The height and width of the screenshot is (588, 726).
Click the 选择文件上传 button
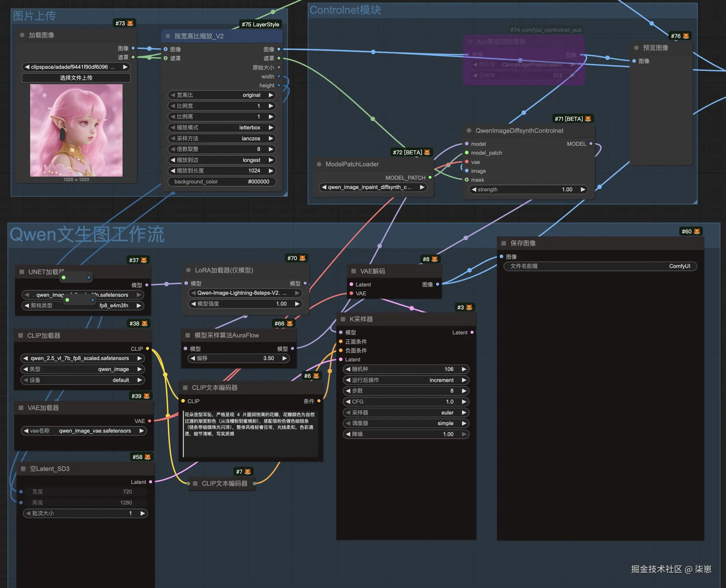click(x=76, y=78)
